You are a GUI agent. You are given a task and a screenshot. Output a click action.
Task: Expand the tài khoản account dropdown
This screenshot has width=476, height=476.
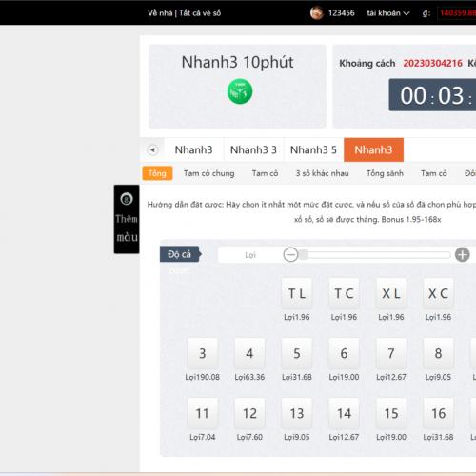[x=388, y=13]
